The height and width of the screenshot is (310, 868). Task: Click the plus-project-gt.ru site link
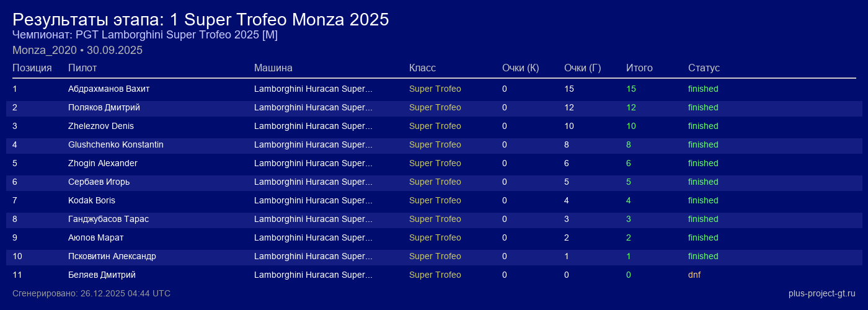coord(821,293)
